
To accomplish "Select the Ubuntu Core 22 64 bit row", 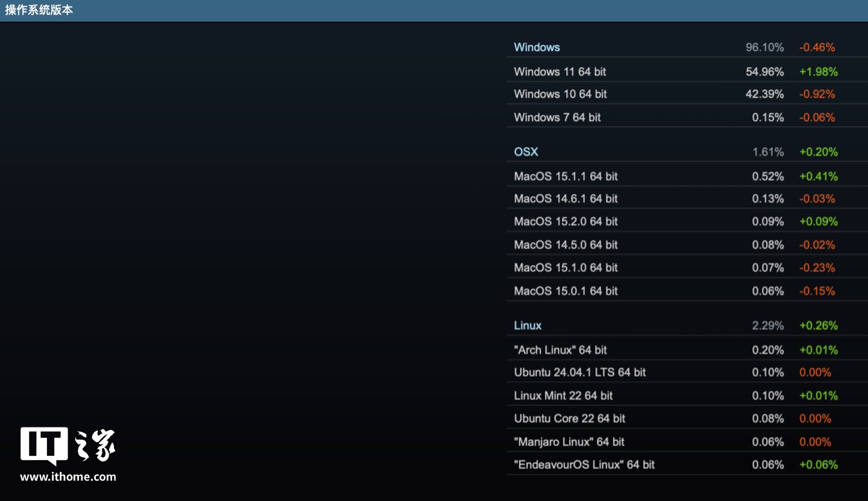I will pyautogui.click(x=687, y=418).
